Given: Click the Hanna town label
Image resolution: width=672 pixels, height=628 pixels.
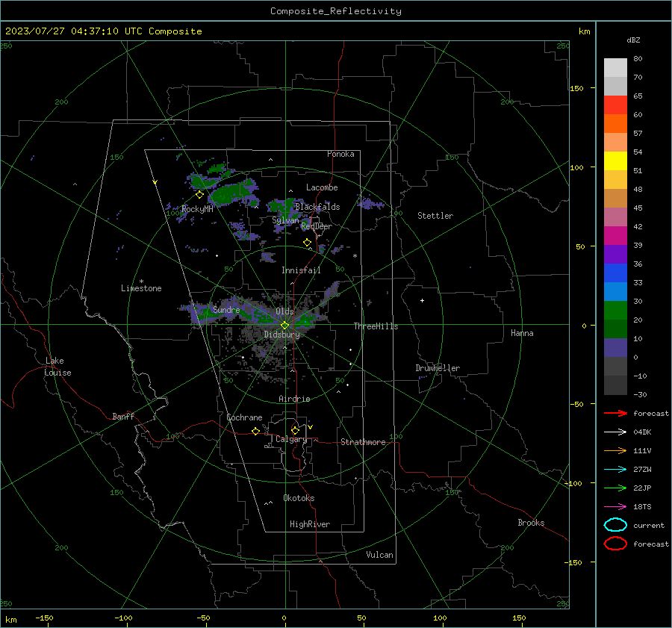Looking at the screenshot, I should tap(522, 333).
